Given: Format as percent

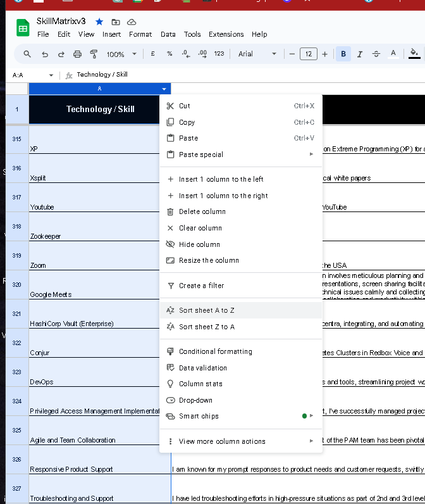Looking at the screenshot, I should tap(169, 54).
